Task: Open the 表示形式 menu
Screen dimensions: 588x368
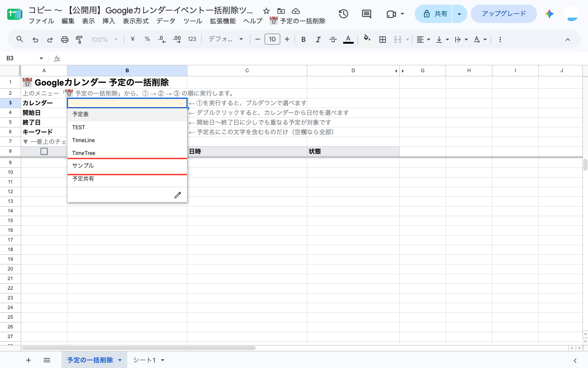Action: pyautogui.click(x=136, y=21)
